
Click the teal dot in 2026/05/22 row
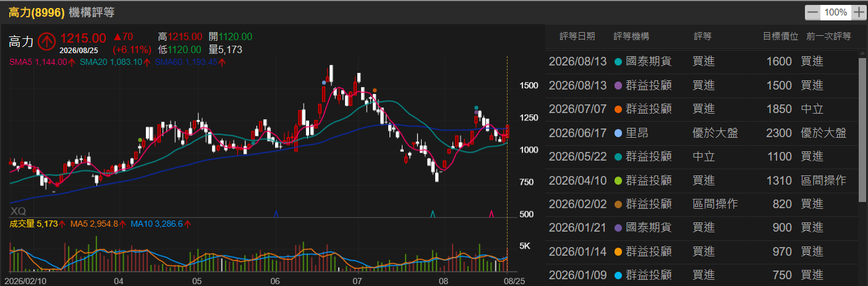618,157
